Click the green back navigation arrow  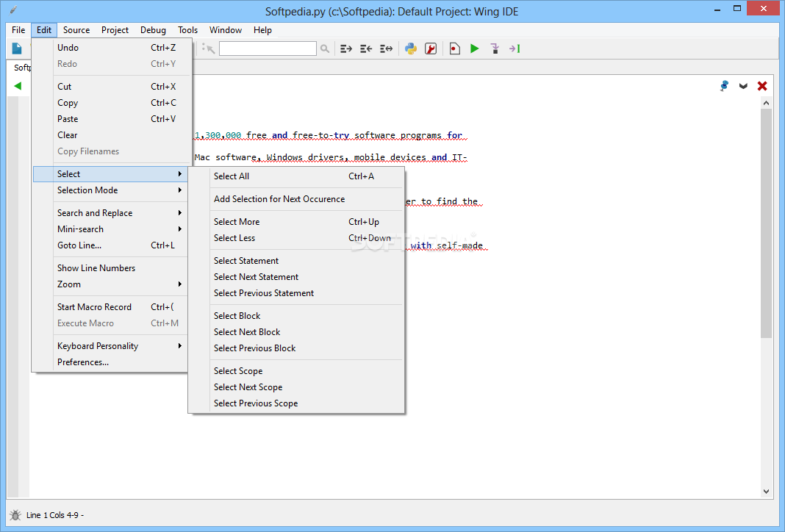click(18, 85)
